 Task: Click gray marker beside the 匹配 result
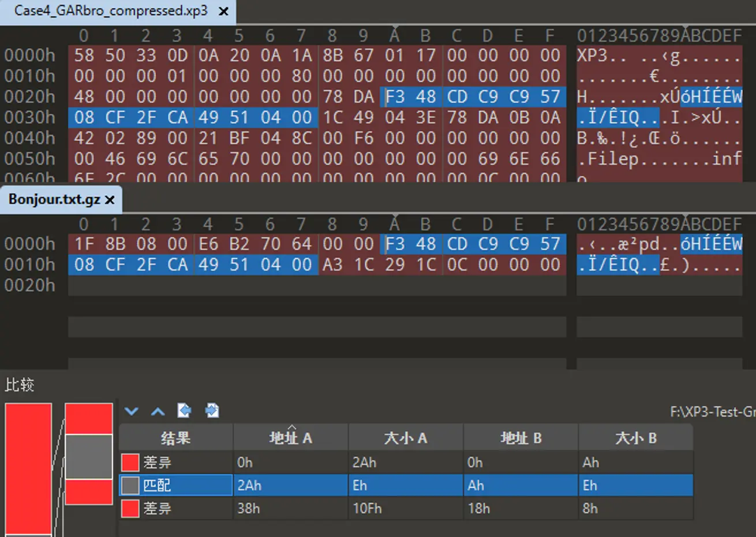coord(129,485)
